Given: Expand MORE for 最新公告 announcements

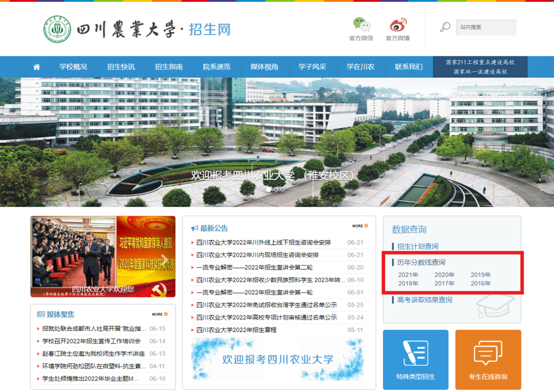Looking at the screenshot, I should [x=360, y=226].
